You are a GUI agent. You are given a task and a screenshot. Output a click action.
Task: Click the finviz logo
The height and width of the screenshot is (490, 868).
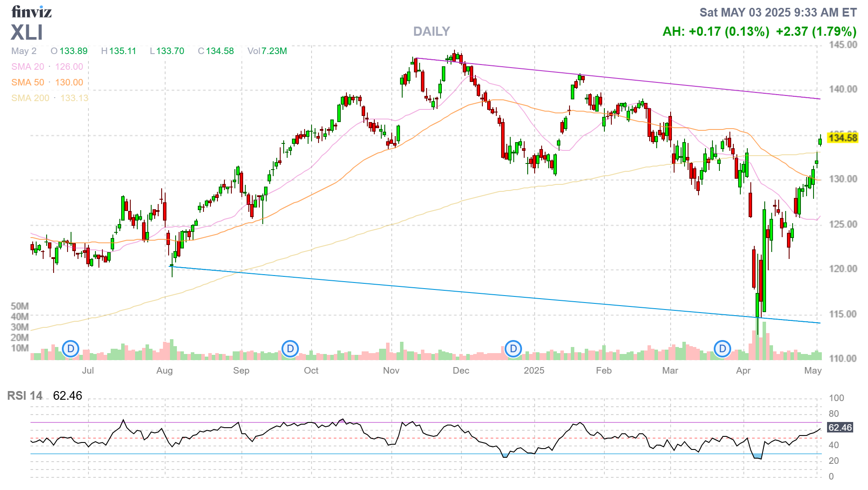tap(31, 12)
